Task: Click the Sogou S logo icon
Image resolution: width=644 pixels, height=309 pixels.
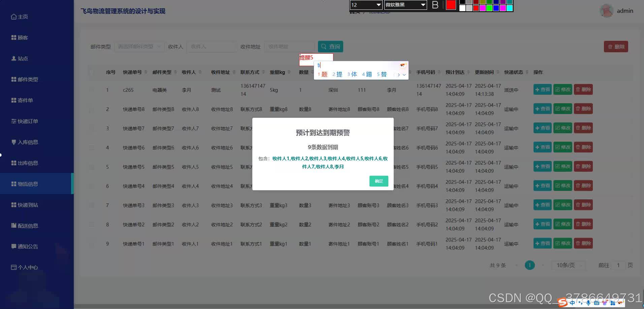Action: [562, 303]
